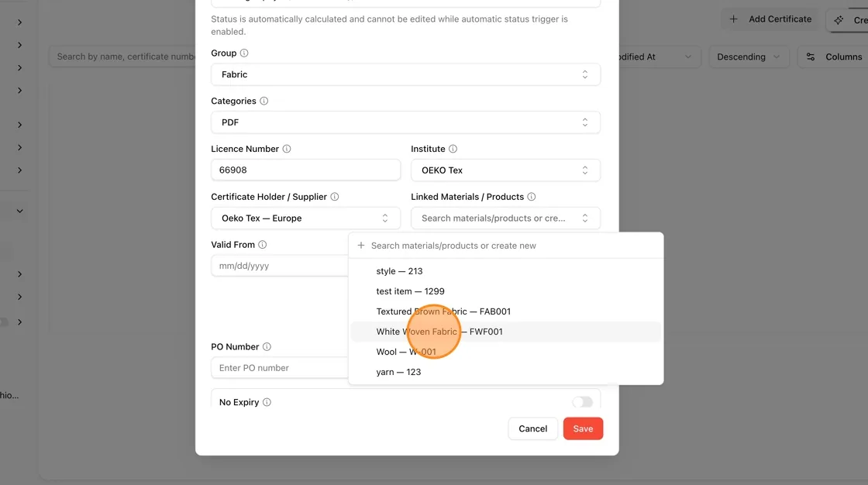The width and height of the screenshot is (868, 485).
Task: Collapse the Linked Materials / Products combo box
Action: [505, 218]
